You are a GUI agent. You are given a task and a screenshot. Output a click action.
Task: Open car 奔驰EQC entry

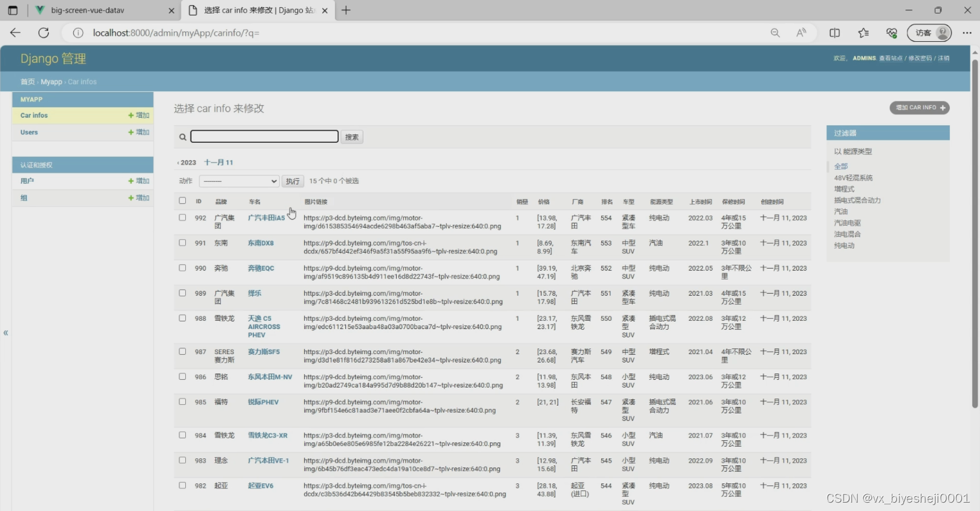pos(261,268)
